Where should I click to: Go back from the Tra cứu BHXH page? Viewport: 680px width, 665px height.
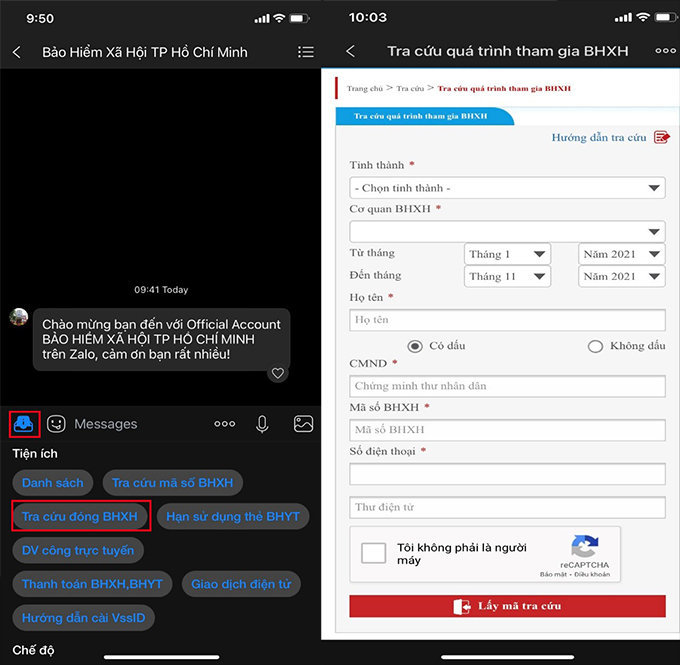click(x=350, y=51)
